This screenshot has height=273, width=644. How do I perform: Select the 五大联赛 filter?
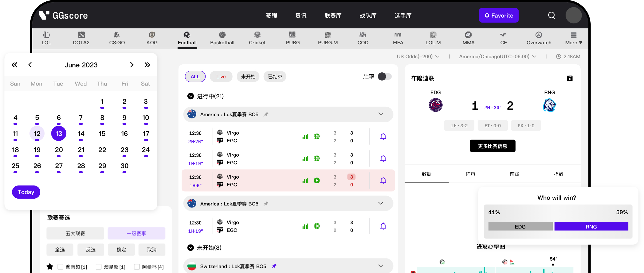[x=75, y=233]
